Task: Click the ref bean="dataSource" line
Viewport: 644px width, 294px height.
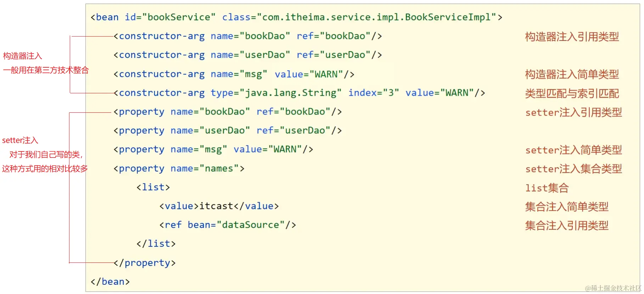Action: (x=228, y=225)
